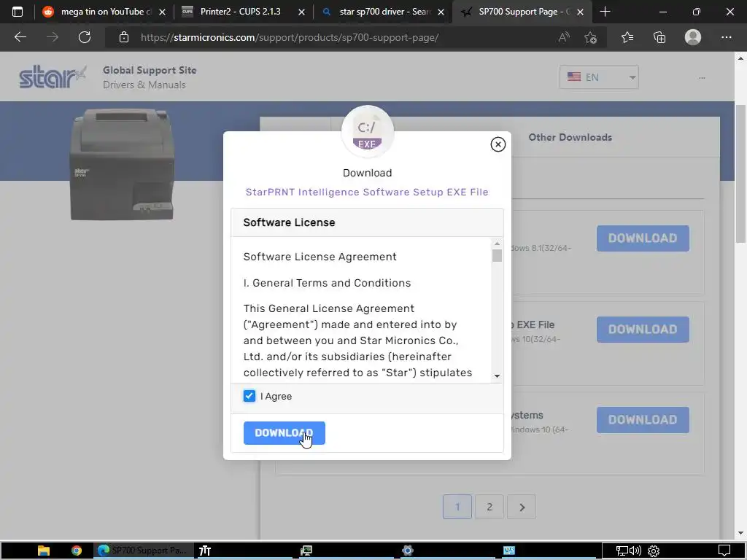Open tab actions menu icon
747x560 pixels.
point(18,12)
